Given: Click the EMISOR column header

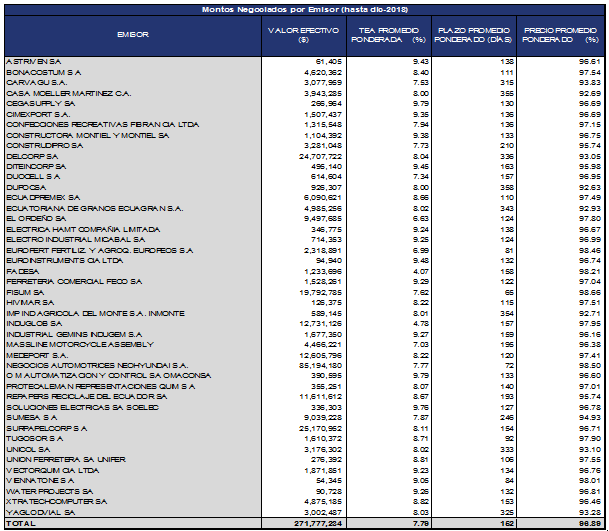Looking at the screenshot, I should [133, 35].
